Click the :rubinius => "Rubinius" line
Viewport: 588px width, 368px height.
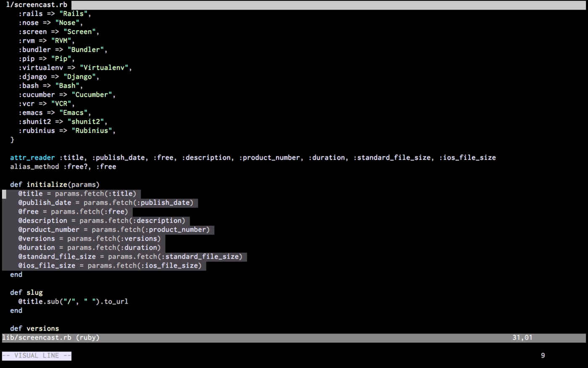[67, 130]
